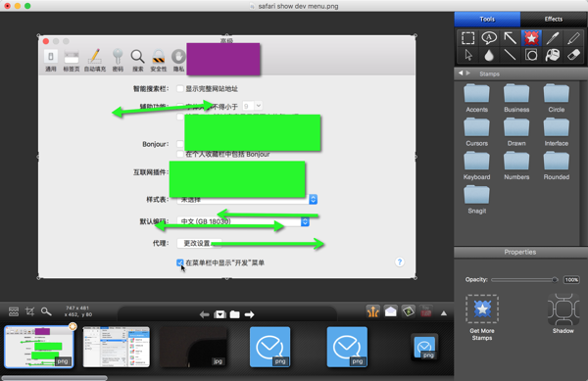This screenshot has width=588, height=381.
Task: Open the tray view wavy icon
Action: [x=14, y=311]
